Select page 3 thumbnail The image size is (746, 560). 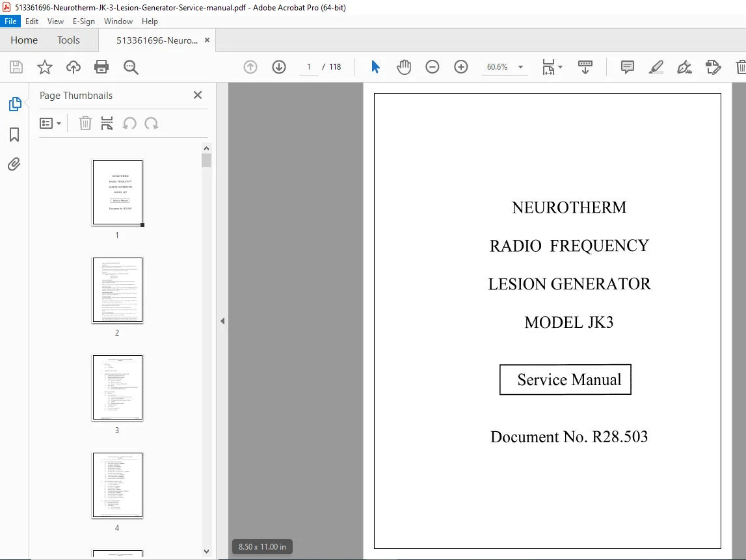tap(118, 387)
